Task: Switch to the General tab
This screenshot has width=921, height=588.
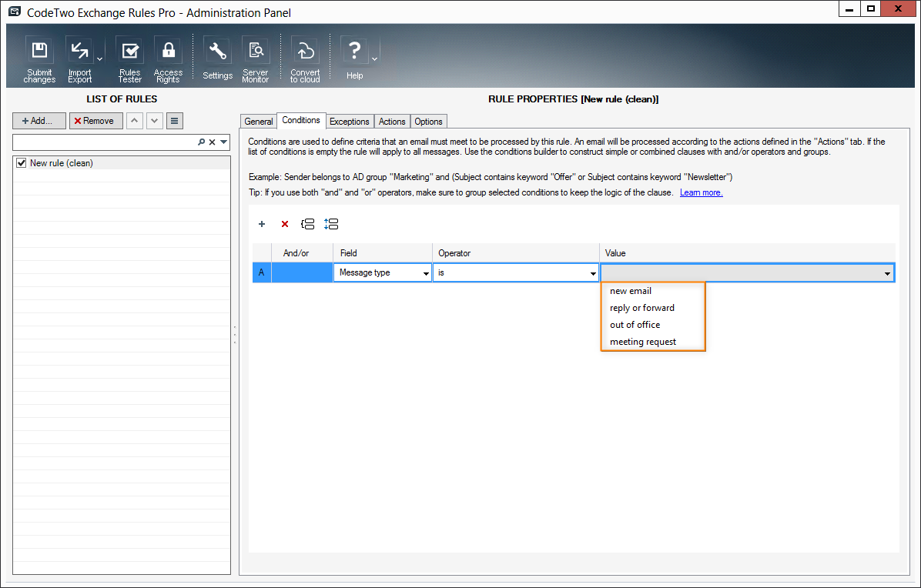Action: pos(259,122)
